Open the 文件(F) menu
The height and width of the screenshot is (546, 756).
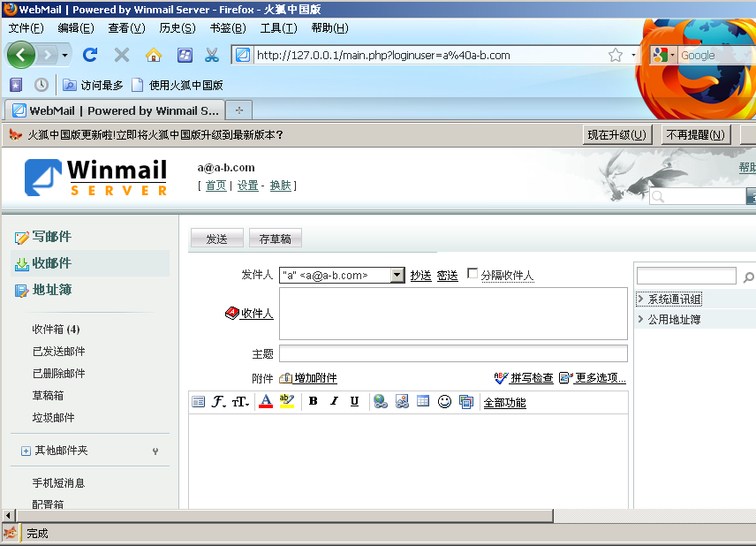click(26, 28)
